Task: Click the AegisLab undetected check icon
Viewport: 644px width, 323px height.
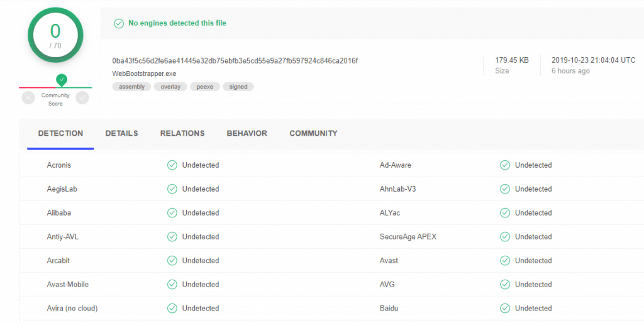Action: coord(172,189)
